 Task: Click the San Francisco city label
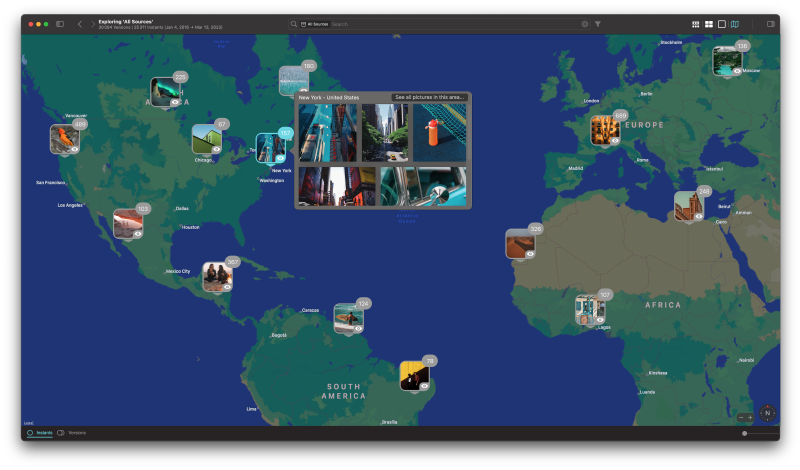pyautogui.click(x=51, y=182)
